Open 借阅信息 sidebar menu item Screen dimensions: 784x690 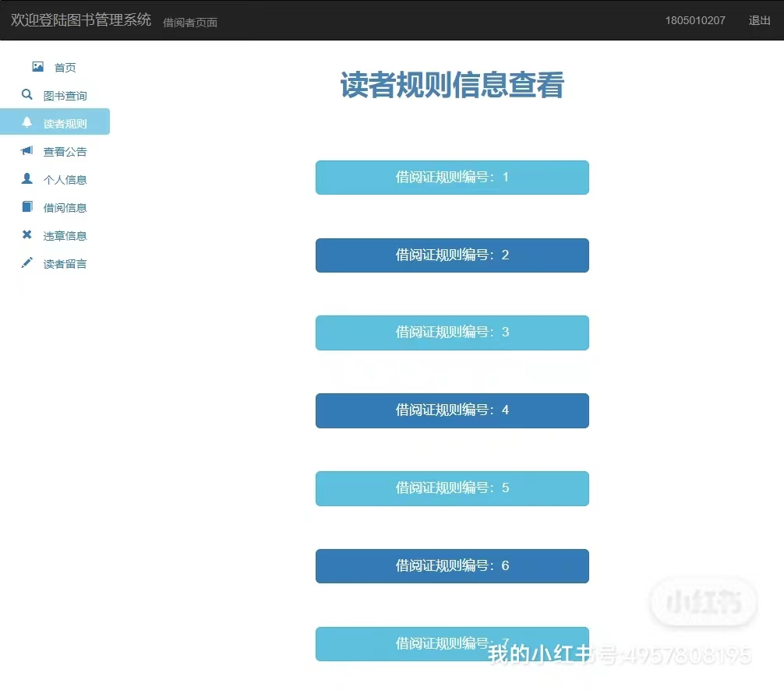65,208
